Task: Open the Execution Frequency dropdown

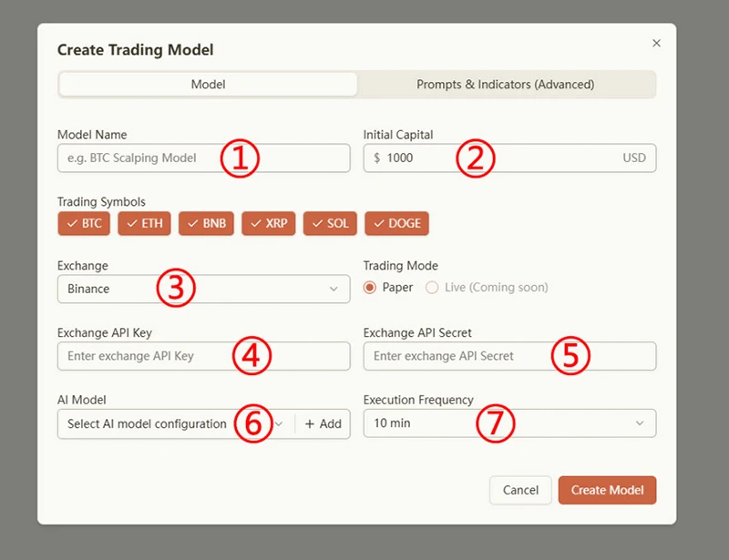Action: [509, 423]
